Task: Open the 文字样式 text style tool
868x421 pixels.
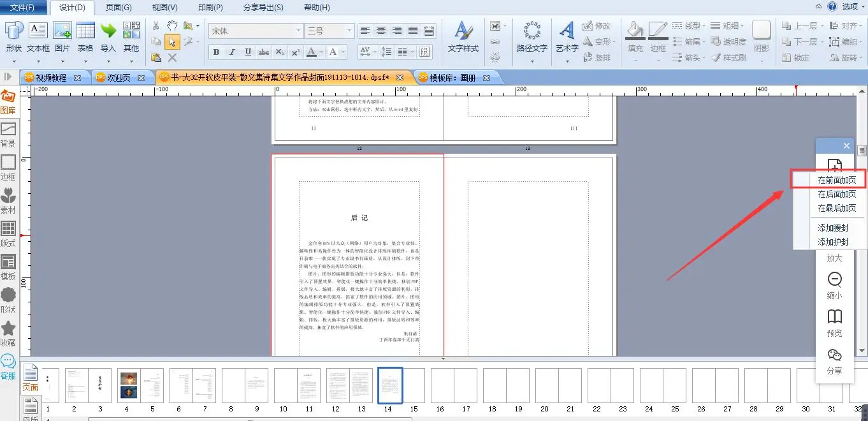Action: [x=463, y=37]
